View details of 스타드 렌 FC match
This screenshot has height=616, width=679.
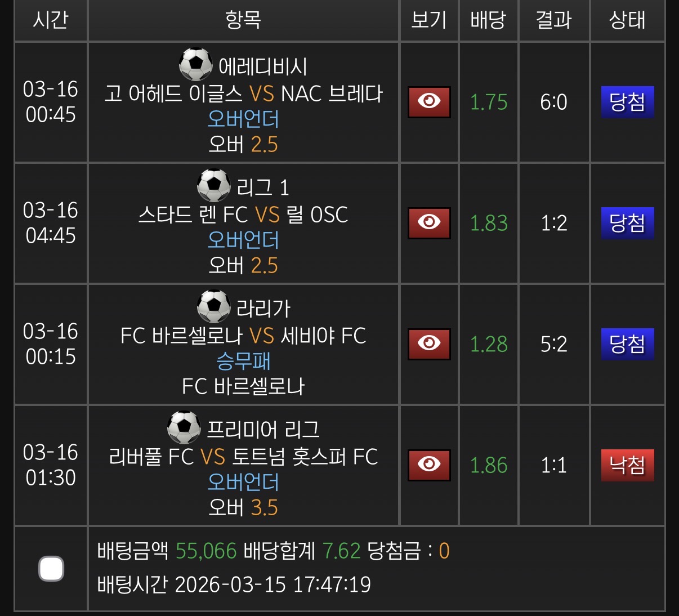(429, 223)
